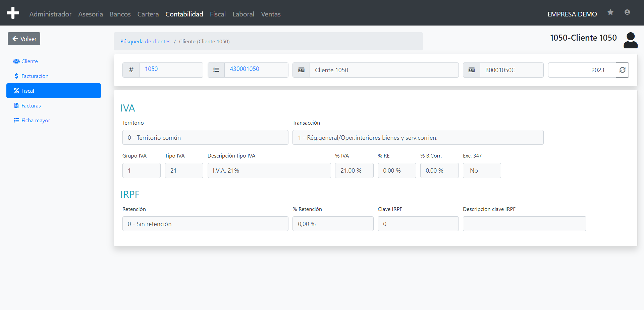Open the Contabilidad top menu
The height and width of the screenshot is (310, 644).
point(184,14)
